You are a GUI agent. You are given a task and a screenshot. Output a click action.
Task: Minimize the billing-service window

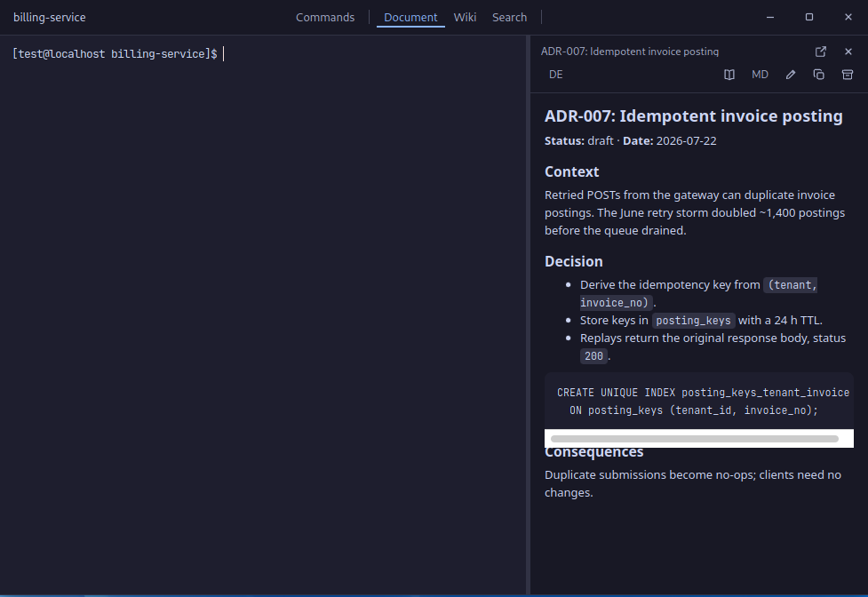pyautogui.click(x=770, y=17)
